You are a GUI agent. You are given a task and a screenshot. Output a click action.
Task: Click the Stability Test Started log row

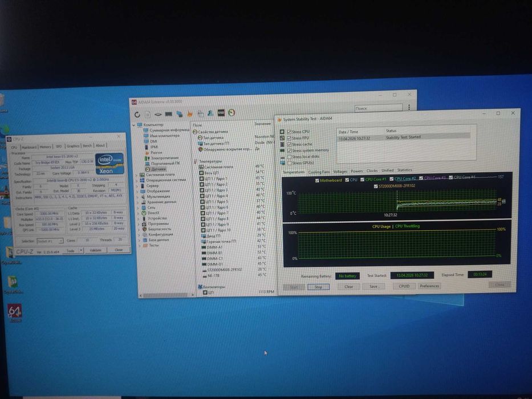(x=404, y=138)
